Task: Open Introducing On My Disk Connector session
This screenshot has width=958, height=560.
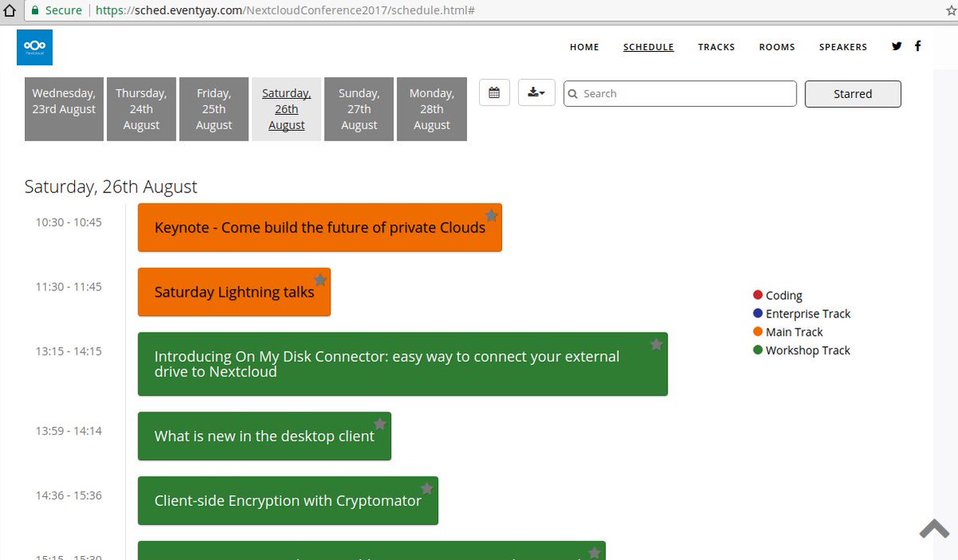Action: tap(402, 364)
